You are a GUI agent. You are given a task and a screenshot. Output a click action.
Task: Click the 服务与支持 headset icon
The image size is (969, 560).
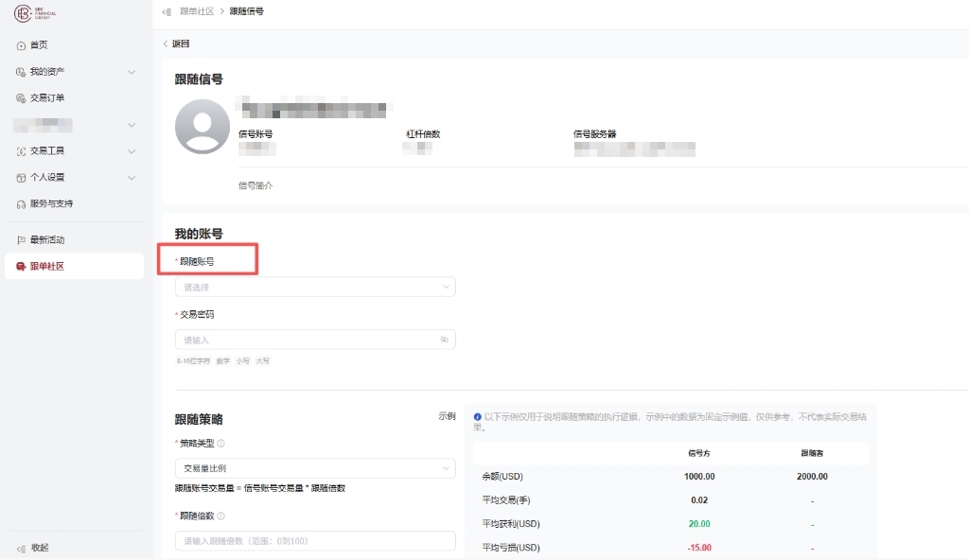pyautogui.click(x=21, y=204)
